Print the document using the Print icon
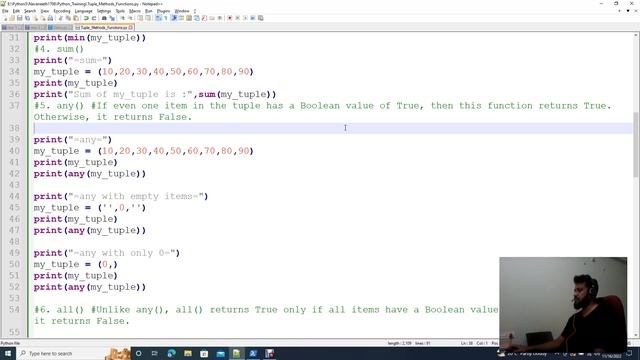The height and width of the screenshot is (360, 640). (x=50, y=18)
